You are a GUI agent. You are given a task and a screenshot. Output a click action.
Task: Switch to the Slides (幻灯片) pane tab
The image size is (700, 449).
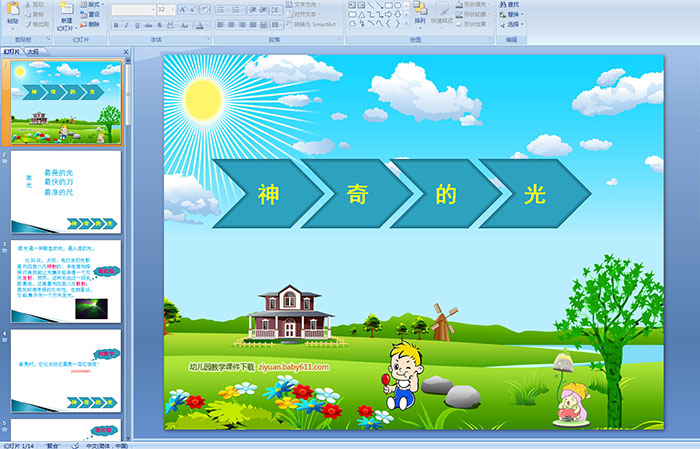[11, 50]
